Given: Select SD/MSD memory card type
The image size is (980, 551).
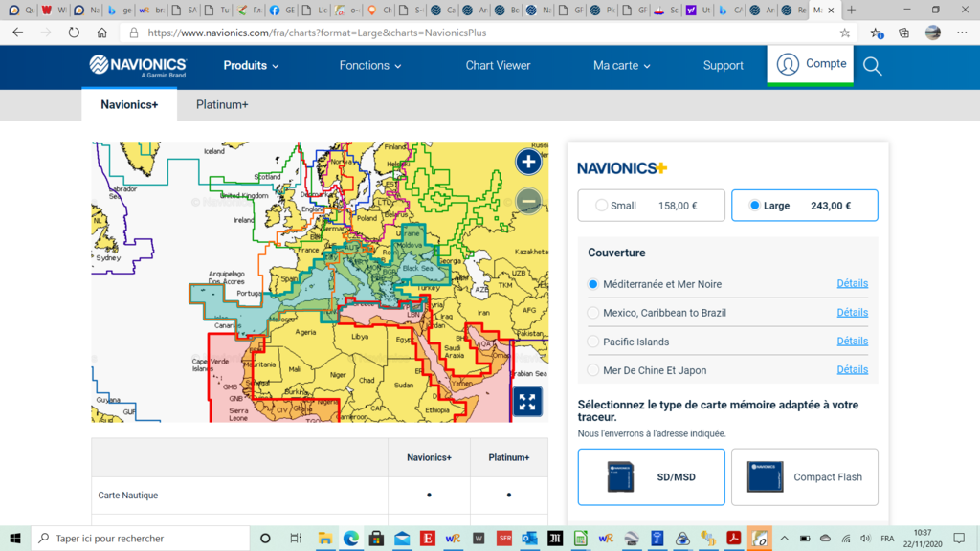Looking at the screenshot, I should [651, 476].
